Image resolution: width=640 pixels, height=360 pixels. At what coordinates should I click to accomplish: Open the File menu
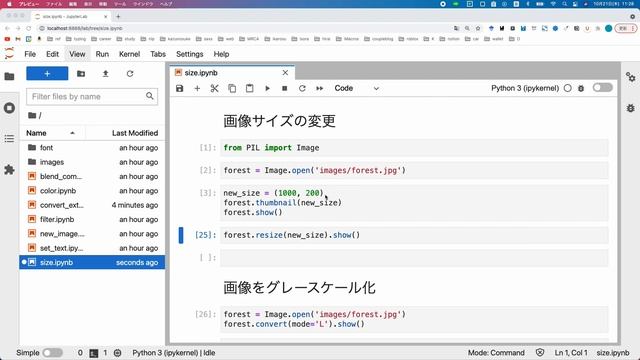coord(30,54)
